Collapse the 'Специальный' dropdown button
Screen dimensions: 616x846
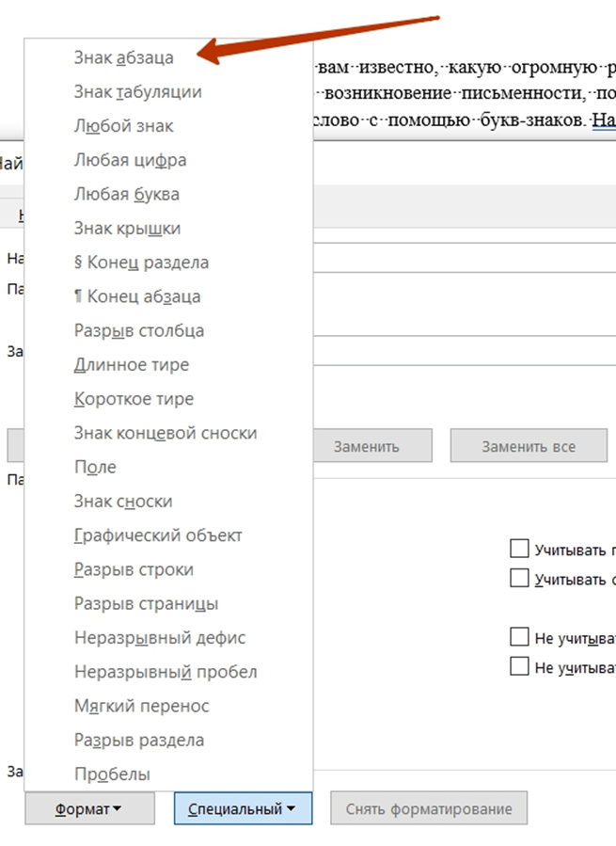click(x=243, y=808)
